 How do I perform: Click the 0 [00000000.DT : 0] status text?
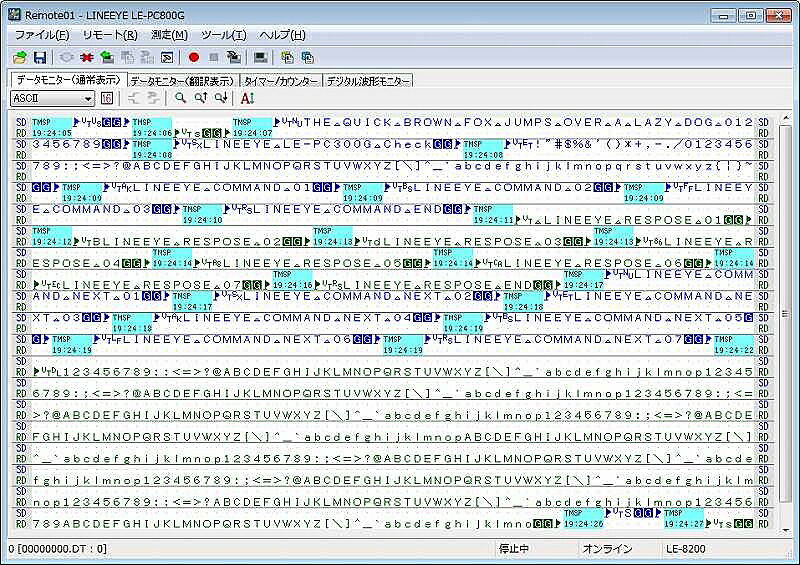click(58, 549)
